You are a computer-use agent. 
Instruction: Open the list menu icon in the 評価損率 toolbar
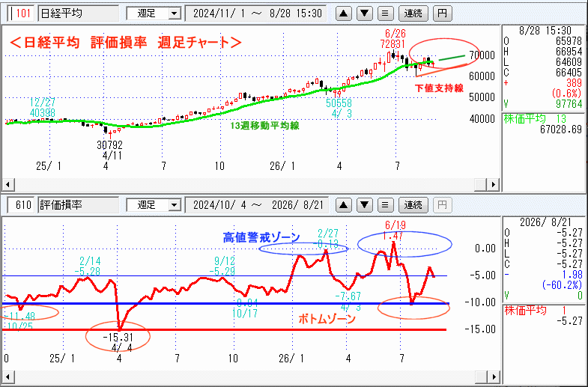[385, 205]
